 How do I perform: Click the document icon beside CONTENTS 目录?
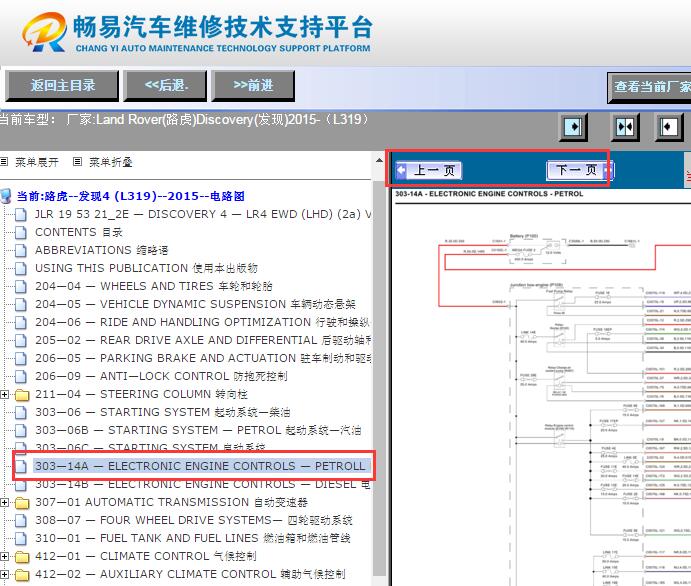(x=21, y=232)
